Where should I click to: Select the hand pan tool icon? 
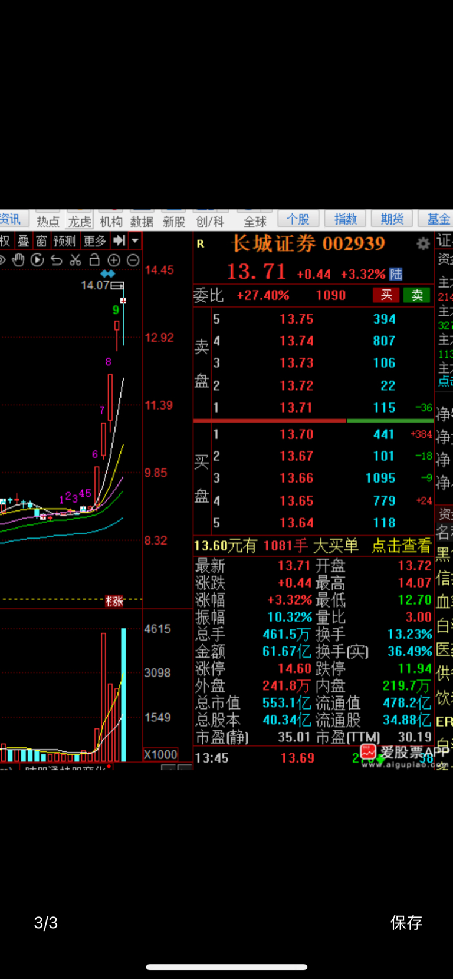18,260
